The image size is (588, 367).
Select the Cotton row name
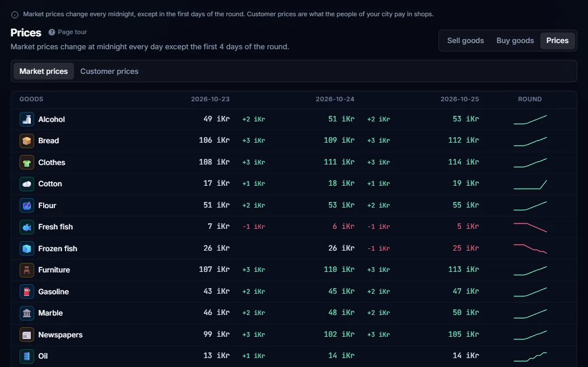(x=50, y=184)
